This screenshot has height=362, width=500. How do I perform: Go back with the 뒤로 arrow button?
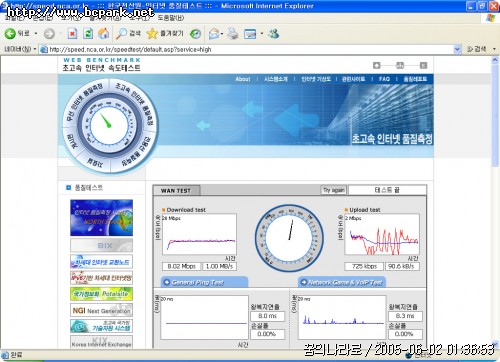[x=17, y=33]
